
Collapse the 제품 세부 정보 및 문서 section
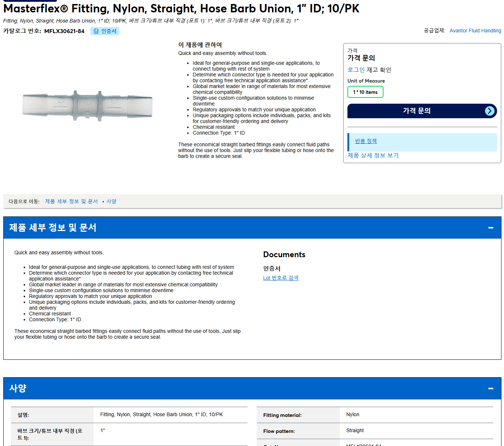491,228
